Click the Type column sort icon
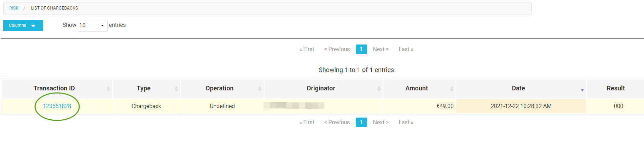Viewport: 644px width, 143px height. click(x=176, y=89)
